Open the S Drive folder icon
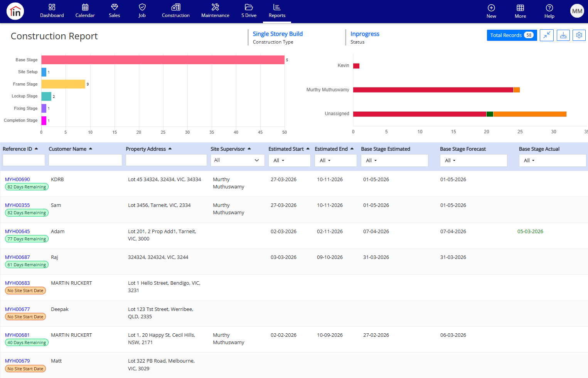588x378 pixels. point(249,7)
